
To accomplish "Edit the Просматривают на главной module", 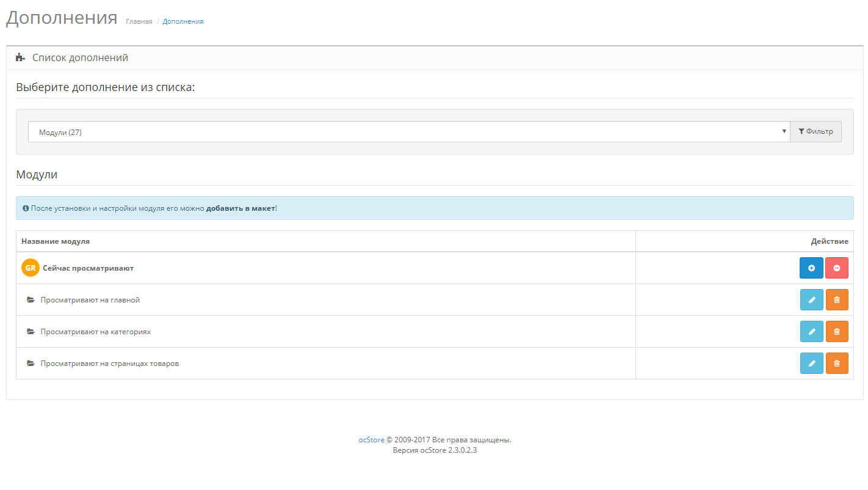I will (811, 299).
